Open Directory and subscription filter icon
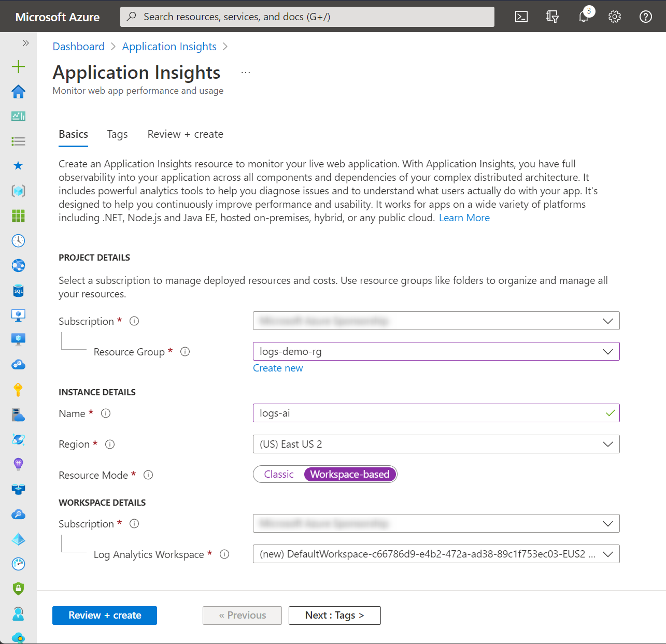This screenshot has width=666, height=644. point(552,17)
